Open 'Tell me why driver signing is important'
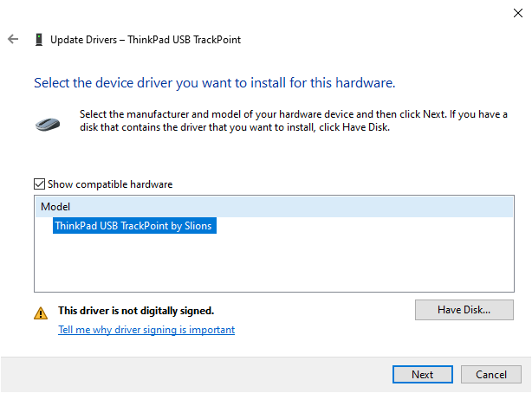Image resolution: width=532 pixels, height=393 pixels. pyautogui.click(x=146, y=330)
